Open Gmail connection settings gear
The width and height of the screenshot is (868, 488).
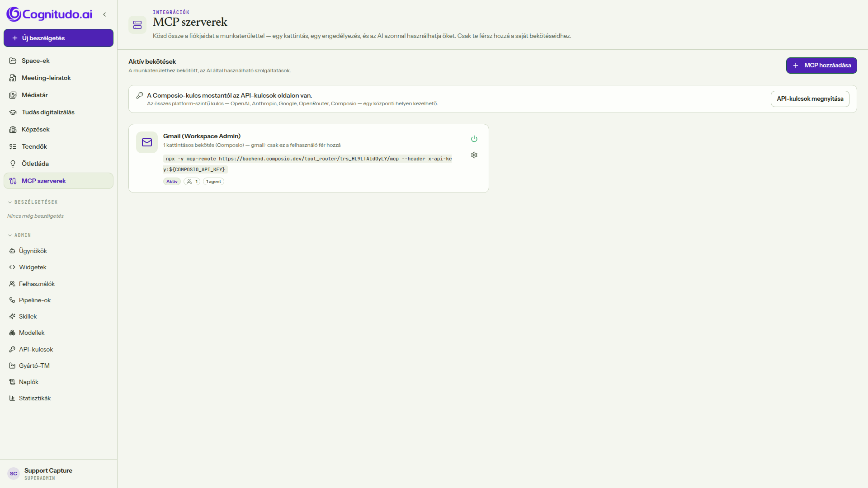pyautogui.click(x=474, y=155)
